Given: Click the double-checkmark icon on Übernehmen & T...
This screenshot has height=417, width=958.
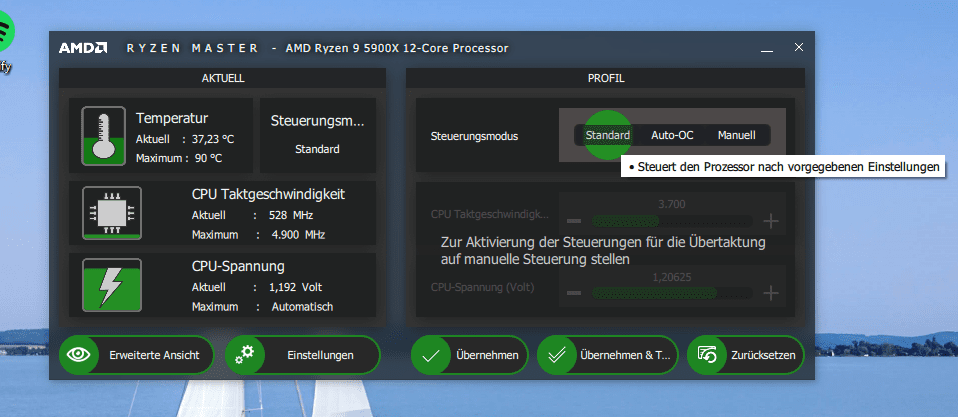Looking at the screenshot, I should click(557, 355).
